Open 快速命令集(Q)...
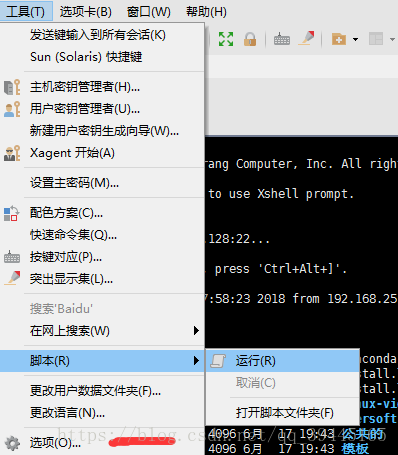The height and width of the screenshot is (455, 398). pos(102,235)
